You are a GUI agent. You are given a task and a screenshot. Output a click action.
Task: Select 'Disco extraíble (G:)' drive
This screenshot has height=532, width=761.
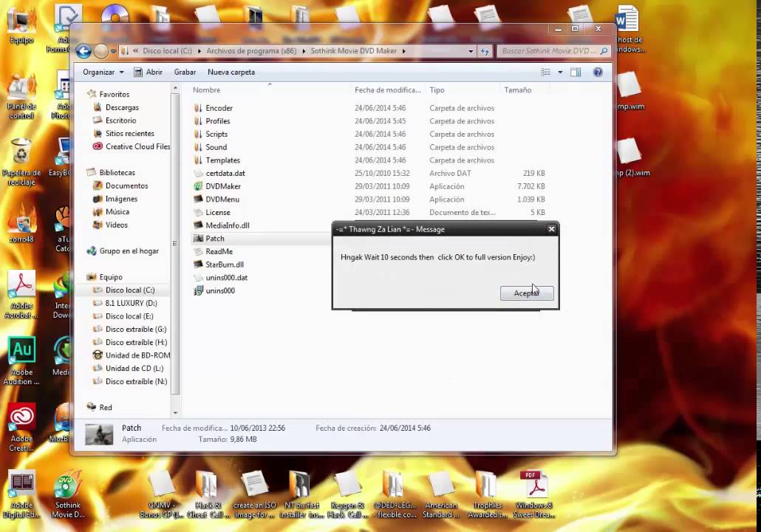(136, 330)
